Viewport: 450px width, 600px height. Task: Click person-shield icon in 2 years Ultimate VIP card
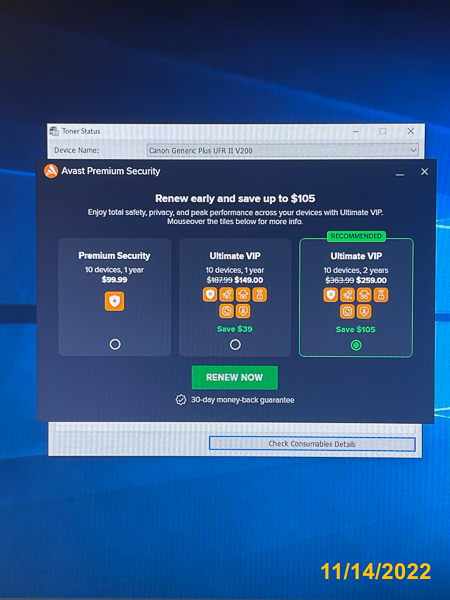(364, 311)
